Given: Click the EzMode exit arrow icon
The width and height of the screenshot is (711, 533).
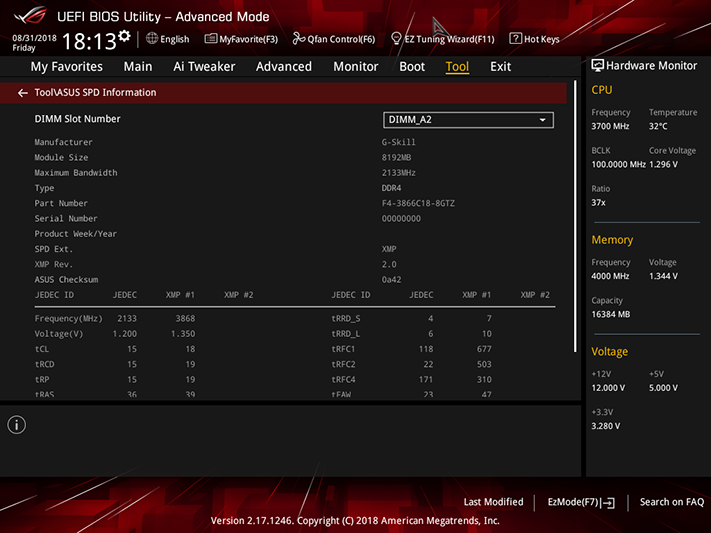Looking at the screenshot, I should click(608, 503).
